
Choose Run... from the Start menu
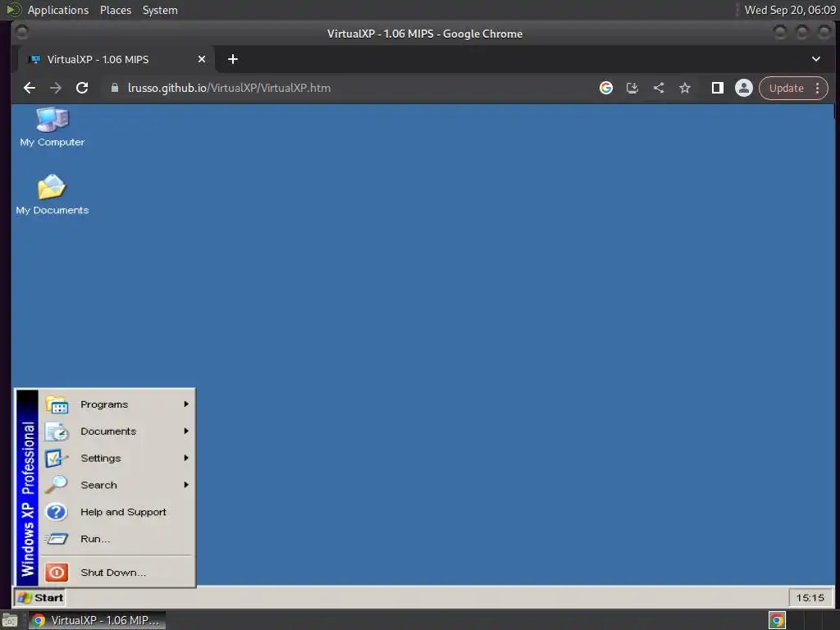tap(116, 539)
